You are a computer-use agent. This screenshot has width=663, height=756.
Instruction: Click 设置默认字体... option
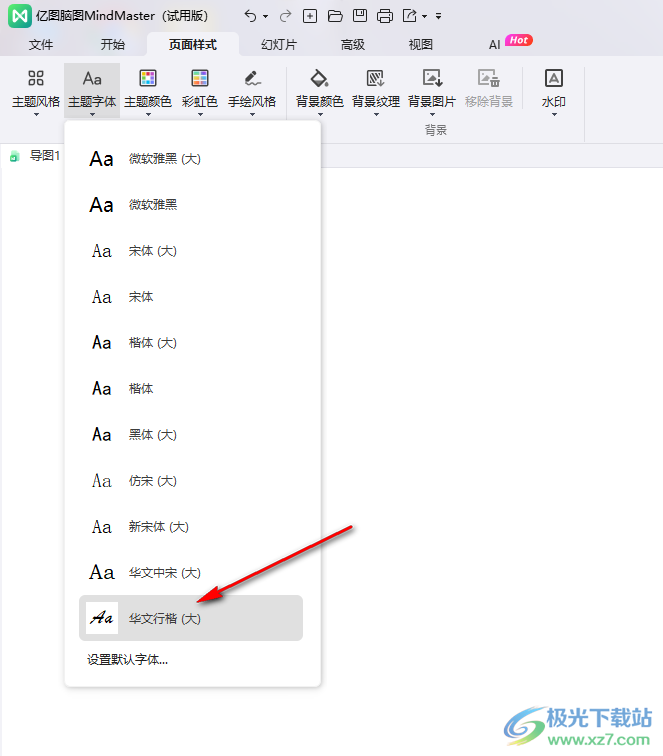(x=127, y=660)
